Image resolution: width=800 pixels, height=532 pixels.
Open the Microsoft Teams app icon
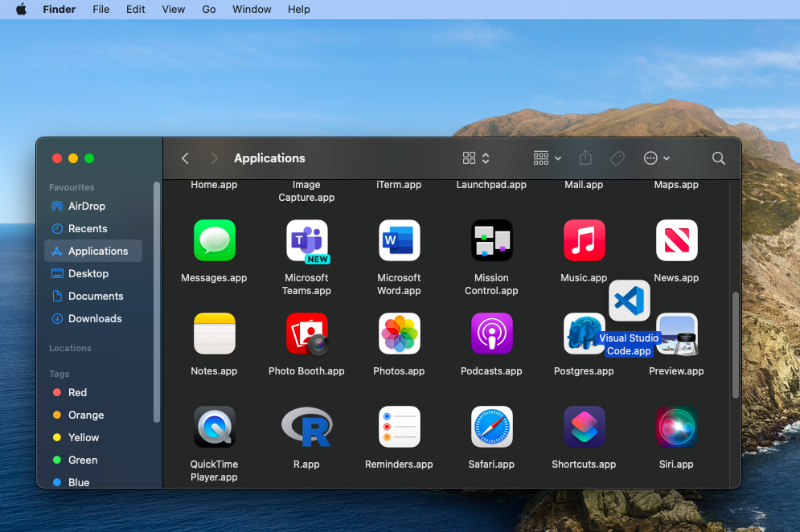pyautogui.click(x=306, y=241)
